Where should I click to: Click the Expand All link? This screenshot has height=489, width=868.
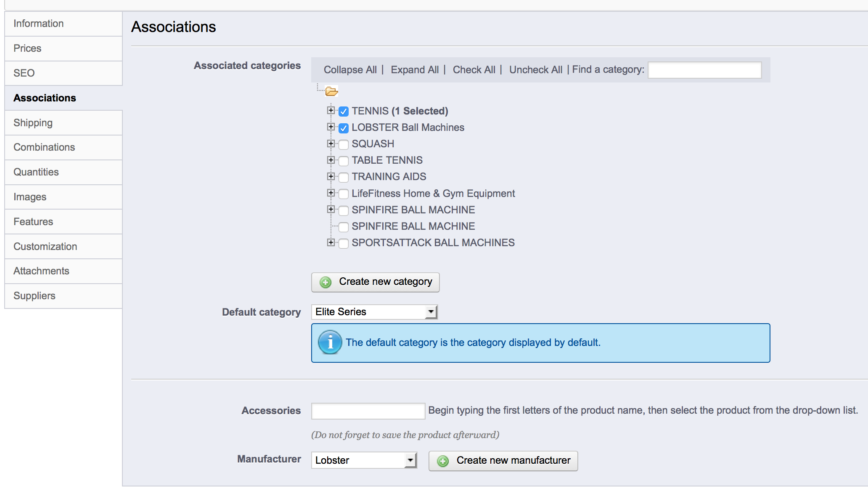click(414, 70)
